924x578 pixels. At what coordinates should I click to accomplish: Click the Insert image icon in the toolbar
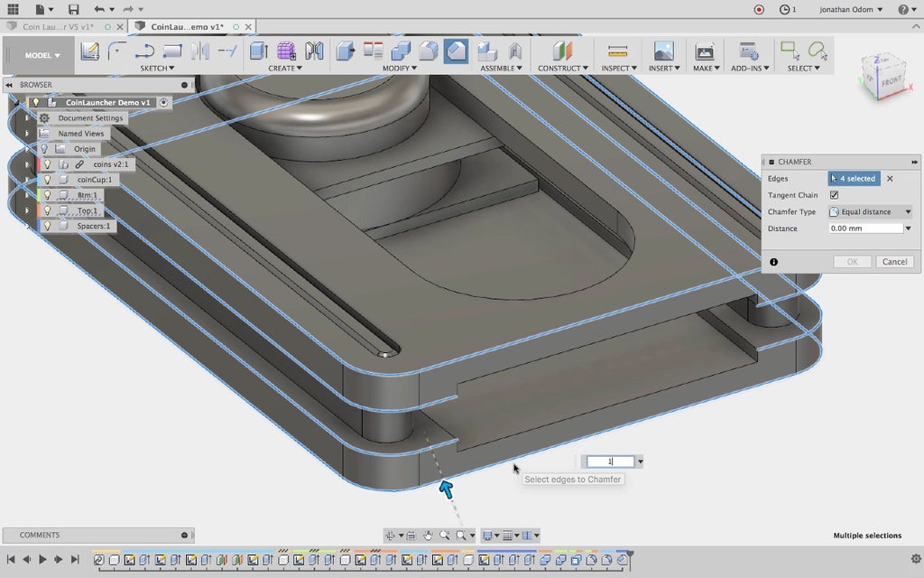click(663, 51)
